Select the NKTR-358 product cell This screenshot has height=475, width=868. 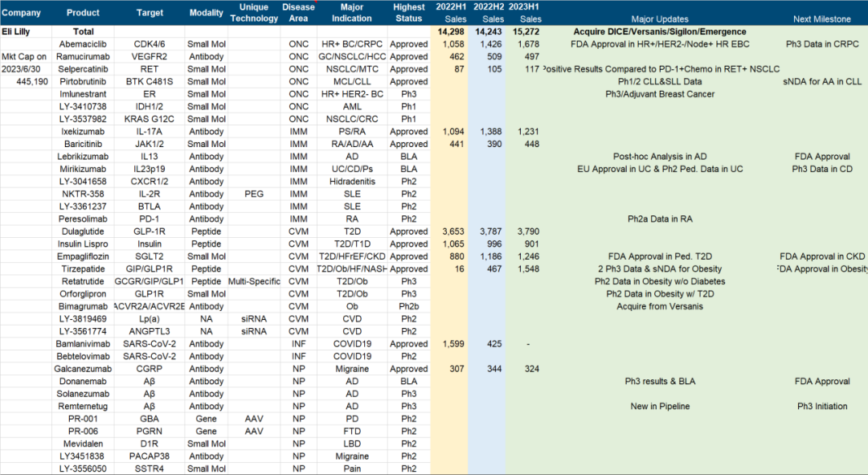point(83,194)
